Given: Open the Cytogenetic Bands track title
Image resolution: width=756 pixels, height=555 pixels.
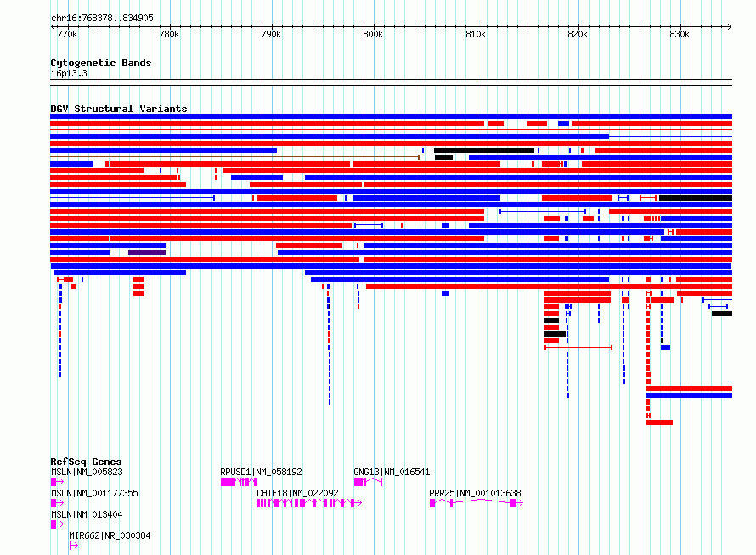Looking at the screenshot, I should point(101,63).
